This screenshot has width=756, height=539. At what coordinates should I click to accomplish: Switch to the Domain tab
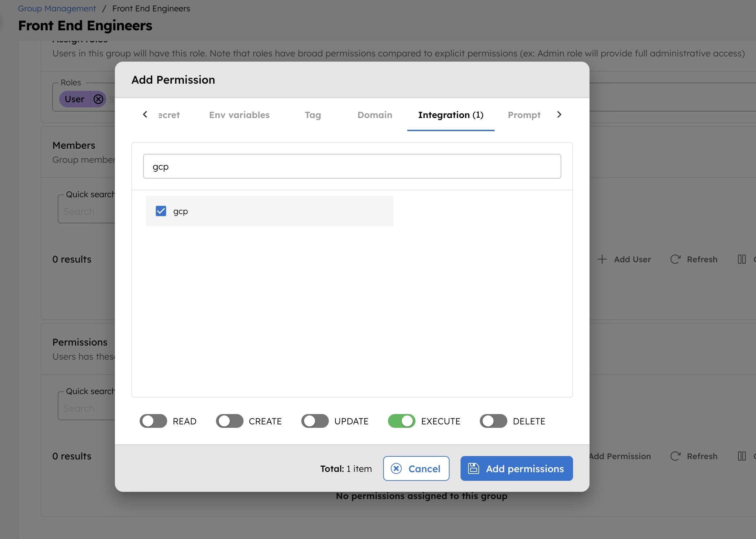375,115
